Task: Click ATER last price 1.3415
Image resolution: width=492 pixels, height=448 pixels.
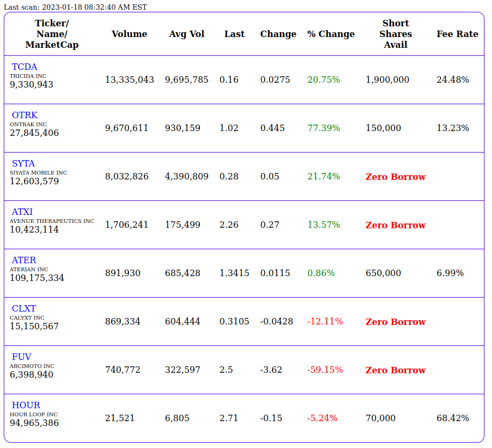Action: (x=234, y=273)
